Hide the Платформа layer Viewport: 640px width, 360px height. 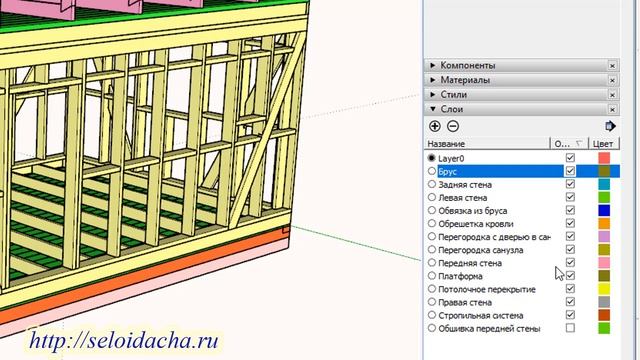point(570,276)
